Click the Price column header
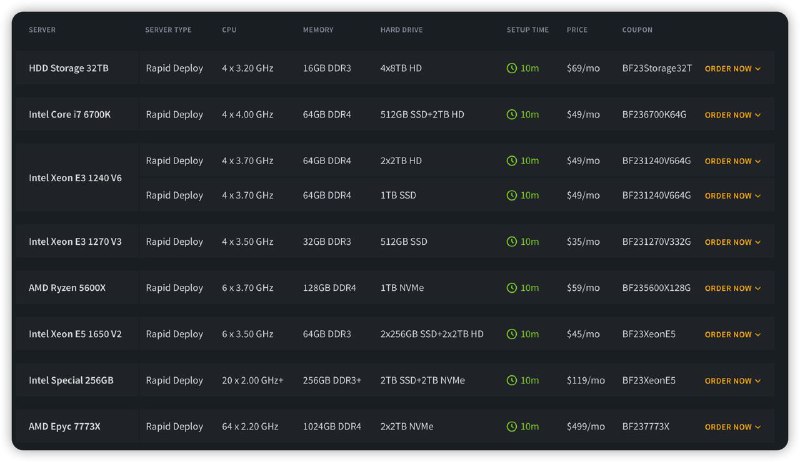Image resolution: width=800 pixels, height=462 pixels. [x=577, y=30]
